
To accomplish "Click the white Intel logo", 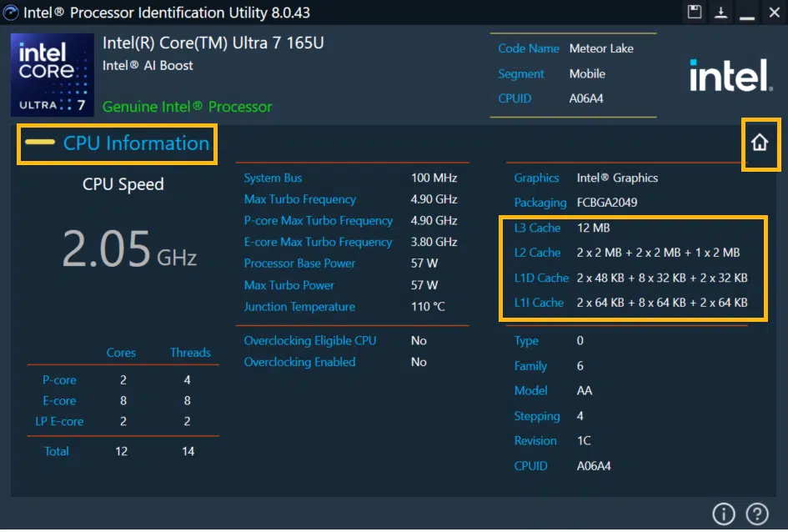I will [x=730, y=78].
